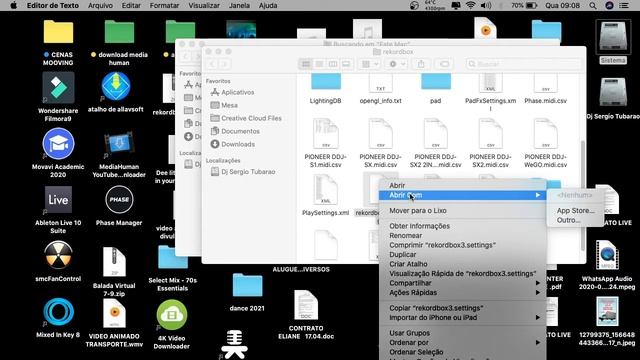The width and height of the screenshot is (640, 360).
Task: Open the dance 2021 folder
Action: pos(247,285)
